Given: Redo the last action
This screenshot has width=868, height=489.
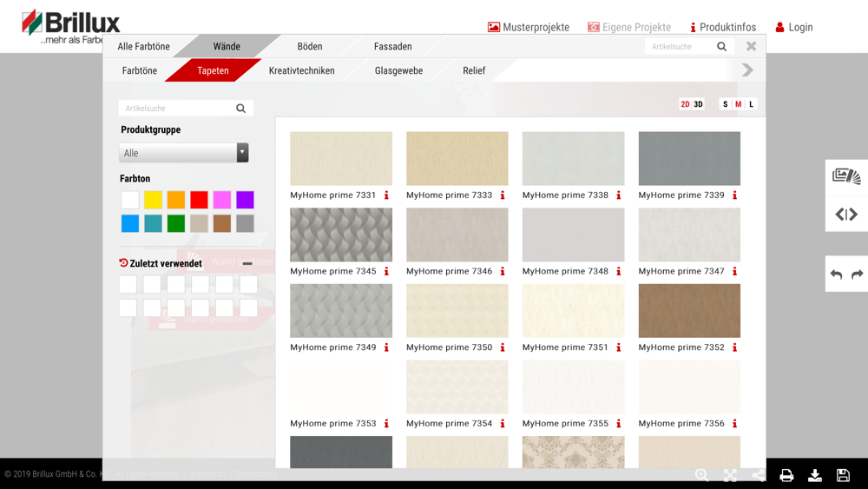Looking at the screenshot, I should [x=857, y=274].
